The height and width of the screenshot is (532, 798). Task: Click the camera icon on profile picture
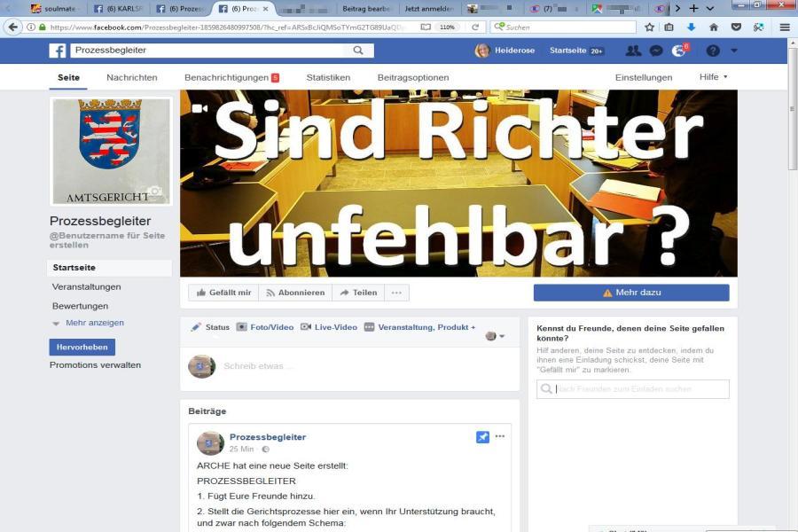154,191
